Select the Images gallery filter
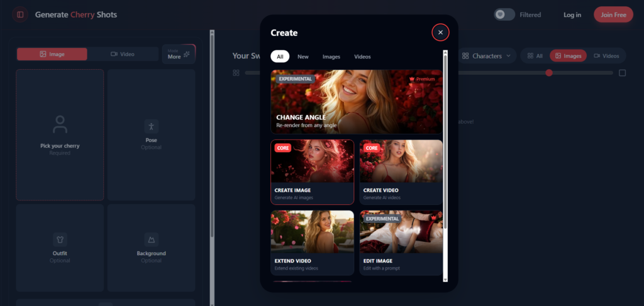 [x=569, y=56]
